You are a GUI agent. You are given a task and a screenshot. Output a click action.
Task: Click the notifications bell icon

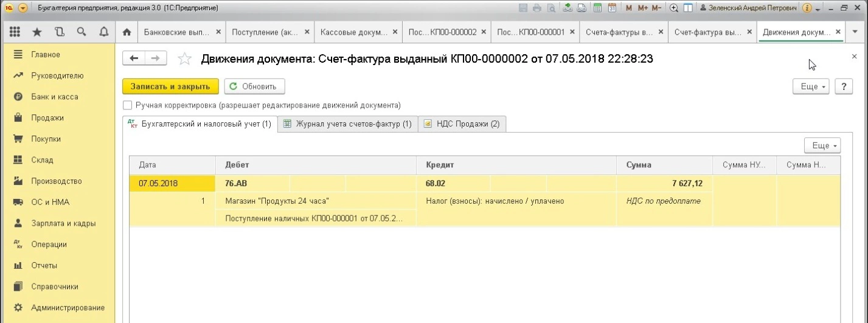(x=103, y=32)
